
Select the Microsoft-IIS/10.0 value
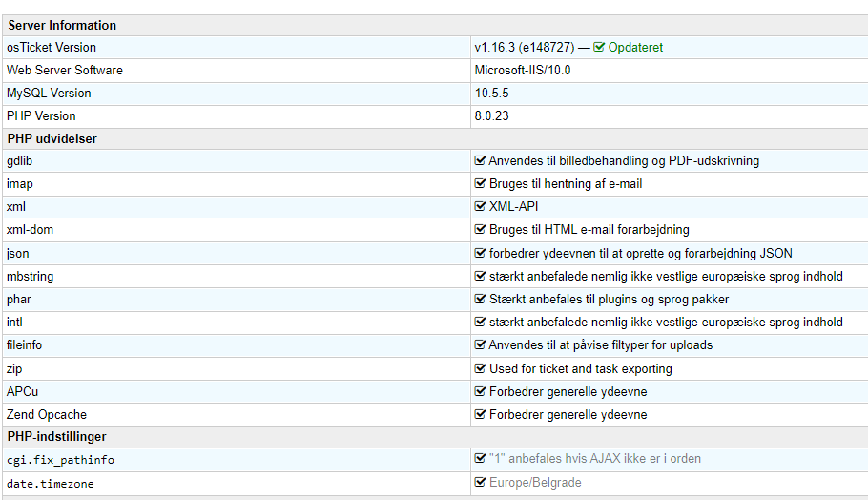pyautogui.click(x=522, y=70)
